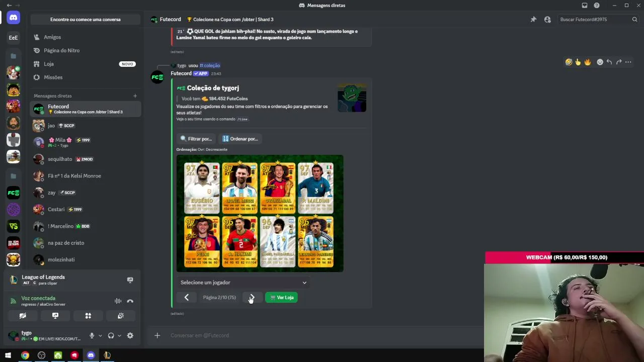Open DM with molezinhati
The height and width of the screenshot is (362, 644).
coord(86,259)
